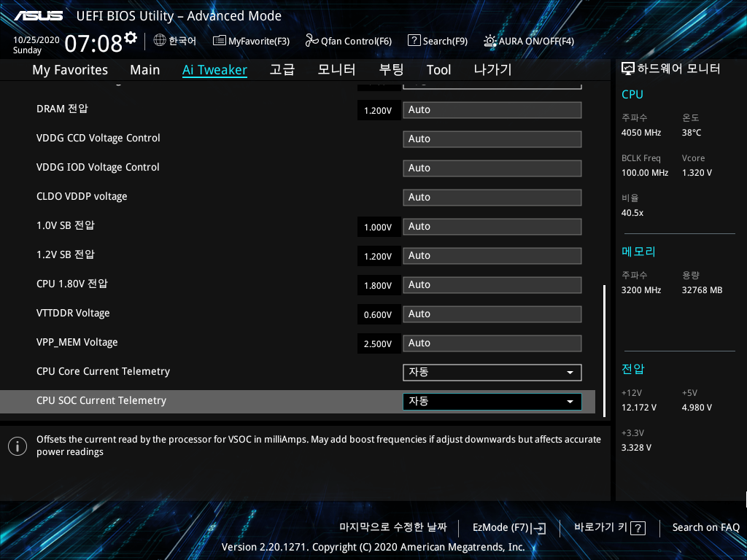The height and width of the screenshot is (560, 747).
Task: Click the 40.5x ratio value
Action: pyautogui.click(x=632, y=213)
